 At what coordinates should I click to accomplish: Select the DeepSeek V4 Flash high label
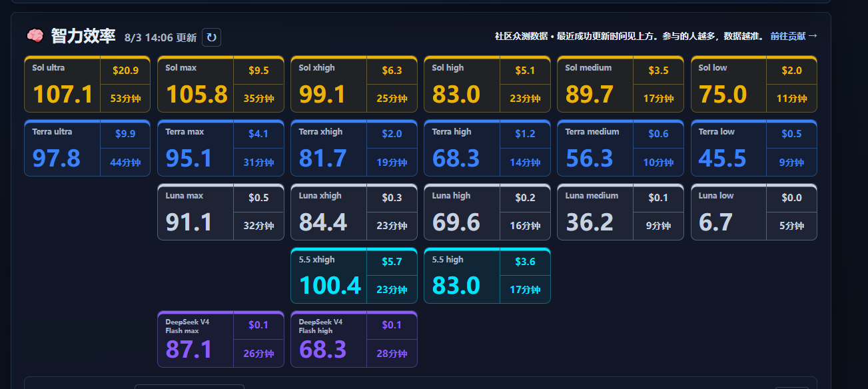tap(320, 326)
